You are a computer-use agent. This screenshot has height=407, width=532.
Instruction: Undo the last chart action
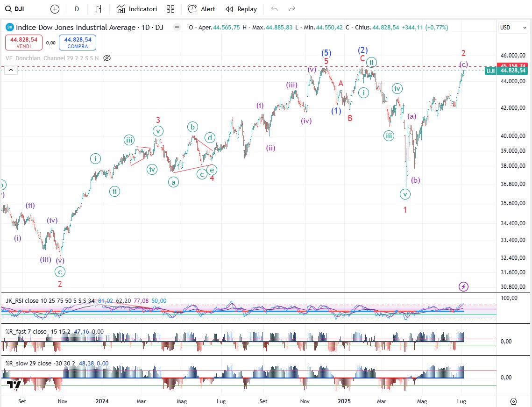coord(275,9)
